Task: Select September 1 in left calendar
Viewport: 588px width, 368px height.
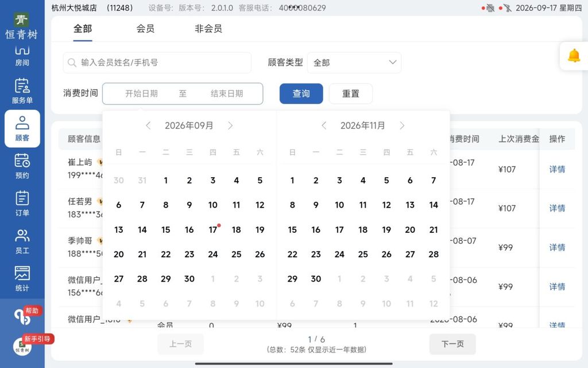Action: 166,181
